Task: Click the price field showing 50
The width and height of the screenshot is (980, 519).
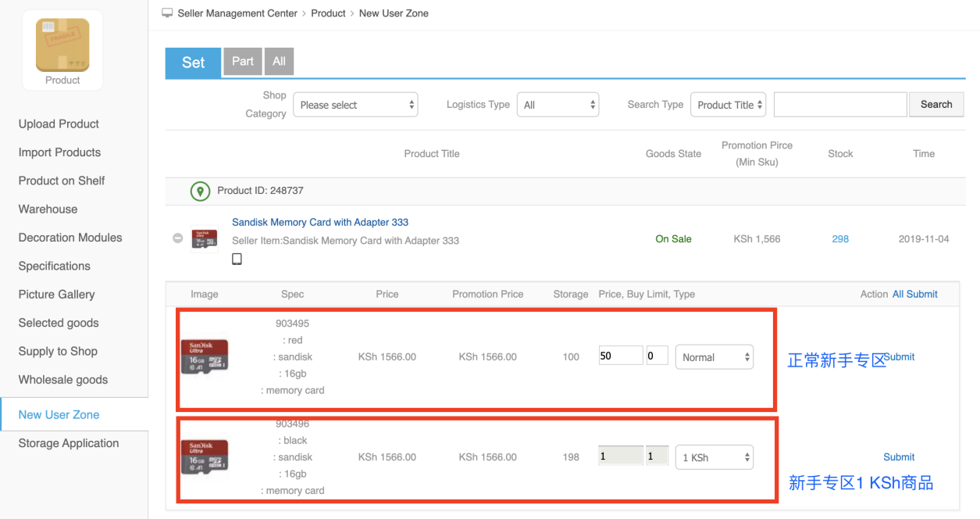Action: pyautogui.click(x=621, y=356)
